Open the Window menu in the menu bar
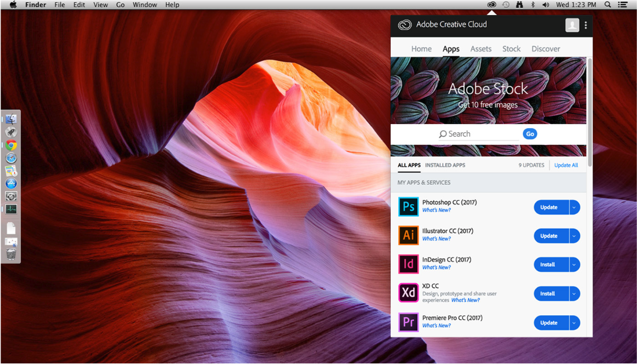 coord(144,5)
